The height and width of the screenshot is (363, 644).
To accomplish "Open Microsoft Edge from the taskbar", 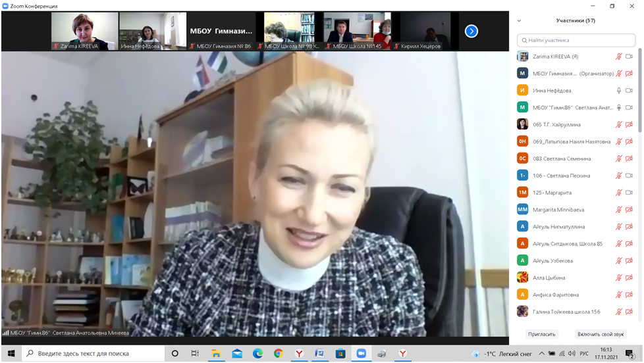I will pos(257,354).
